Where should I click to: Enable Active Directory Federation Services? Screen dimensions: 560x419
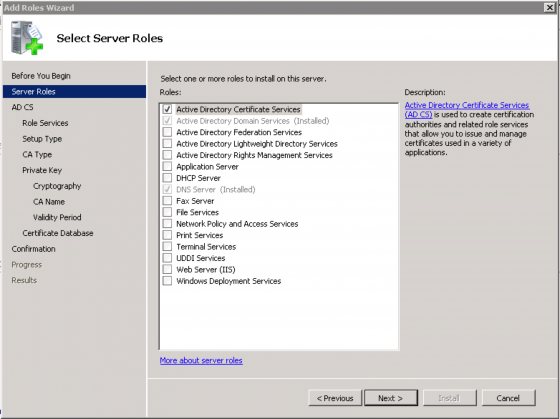[x=167, y=132]
